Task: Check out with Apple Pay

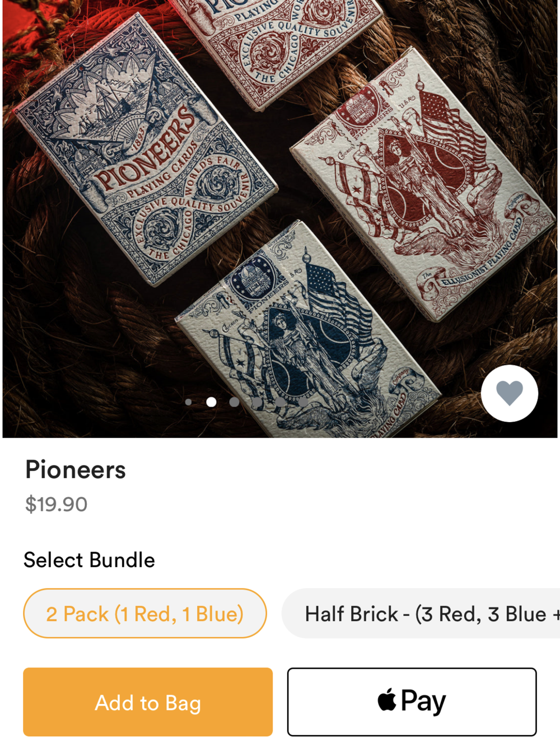Action: coord(412,702)
